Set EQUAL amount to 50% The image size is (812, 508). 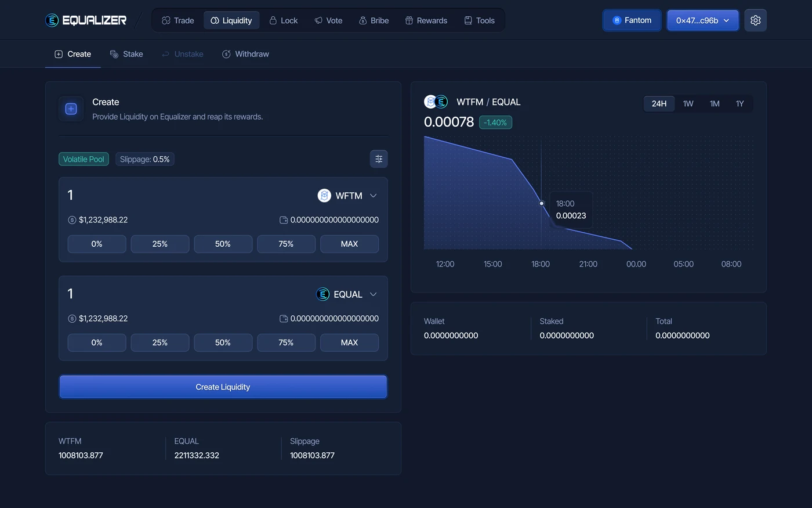[223, 343]
